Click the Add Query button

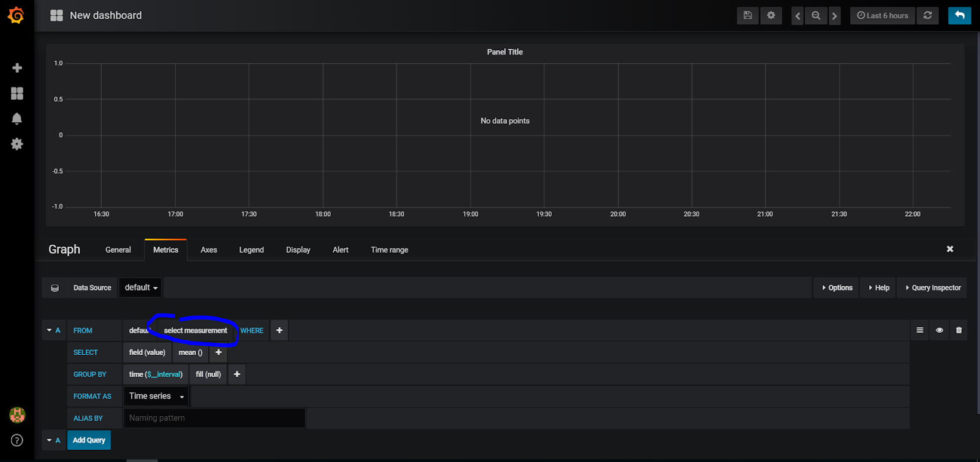pos(89,440)
